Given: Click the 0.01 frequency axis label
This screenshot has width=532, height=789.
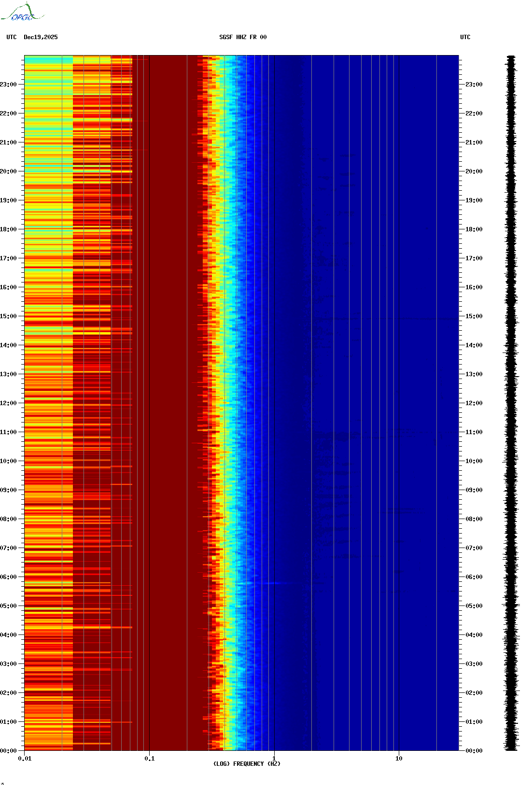Looking at the screenshot, I should point(25,759).
